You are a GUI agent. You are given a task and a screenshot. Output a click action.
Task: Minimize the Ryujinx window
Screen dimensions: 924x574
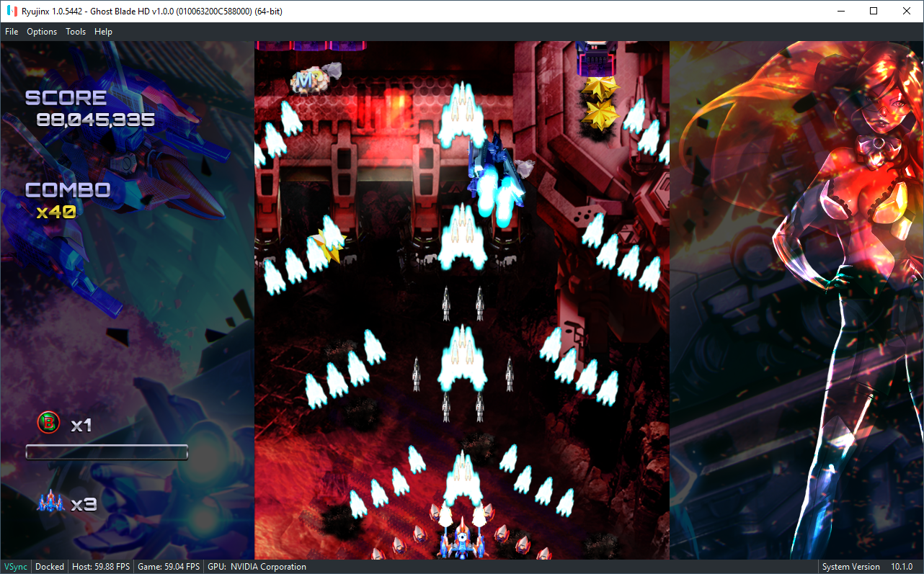840,11
